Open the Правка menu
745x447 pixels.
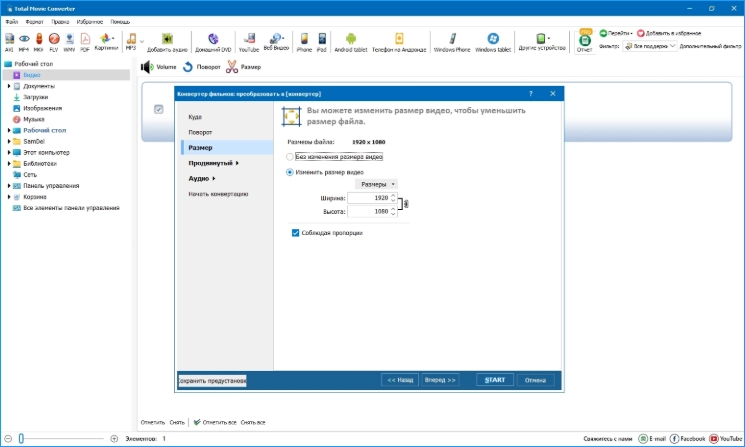[x=60, y=22]
